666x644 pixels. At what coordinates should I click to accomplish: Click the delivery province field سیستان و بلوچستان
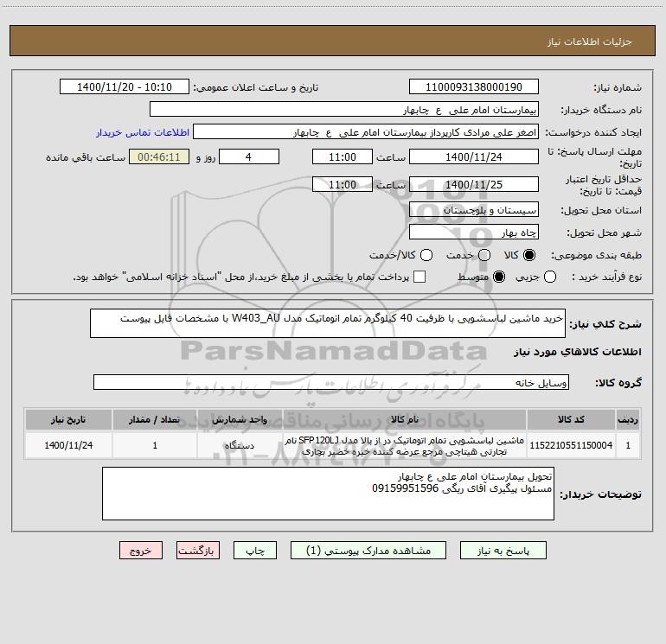(474, 210)
